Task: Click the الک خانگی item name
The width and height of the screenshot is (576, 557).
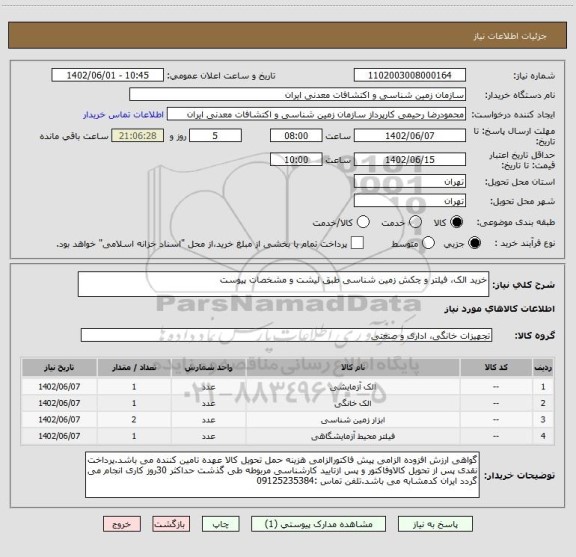Action: point(353,403)
